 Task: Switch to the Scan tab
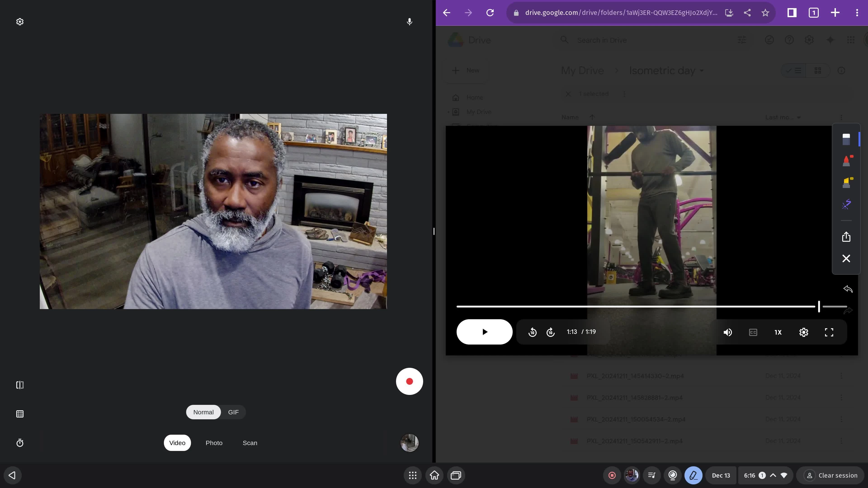[250, 443]
